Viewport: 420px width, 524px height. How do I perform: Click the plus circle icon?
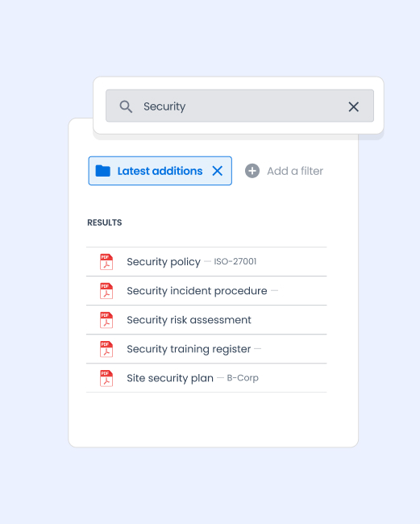point(252,171)
